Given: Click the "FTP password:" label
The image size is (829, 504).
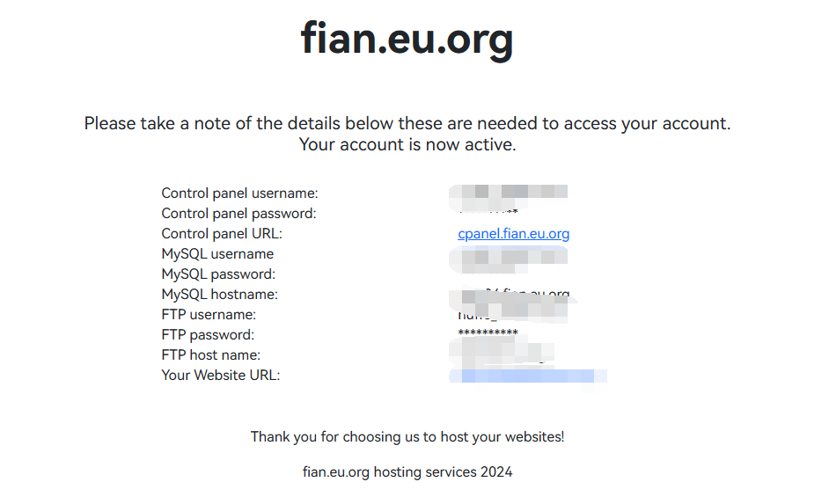Looking at the screenshot, I should tap(208, 335).
